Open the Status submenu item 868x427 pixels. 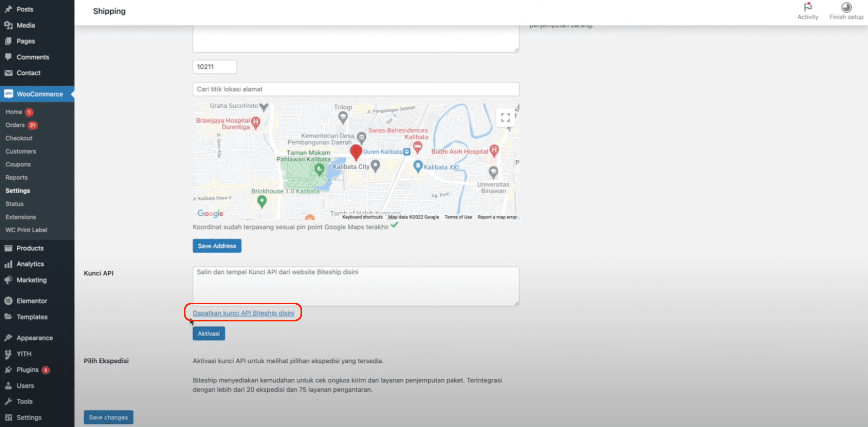point(14,204)
